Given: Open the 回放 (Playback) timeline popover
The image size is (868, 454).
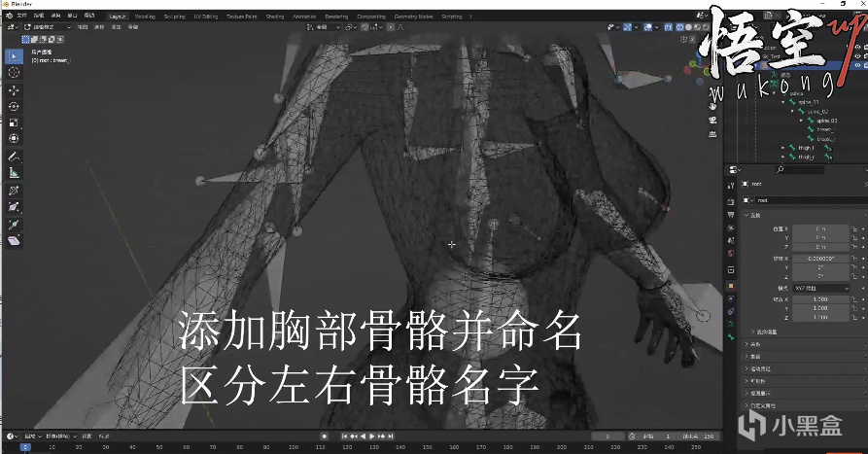Looking at the screenshot, I should pyautogui.click(x=32, y=437).
